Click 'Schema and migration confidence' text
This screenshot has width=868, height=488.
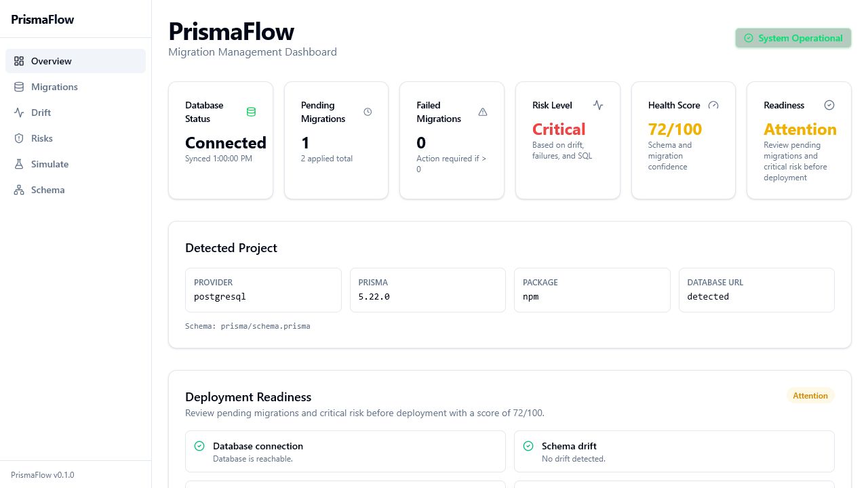point(670,156)
